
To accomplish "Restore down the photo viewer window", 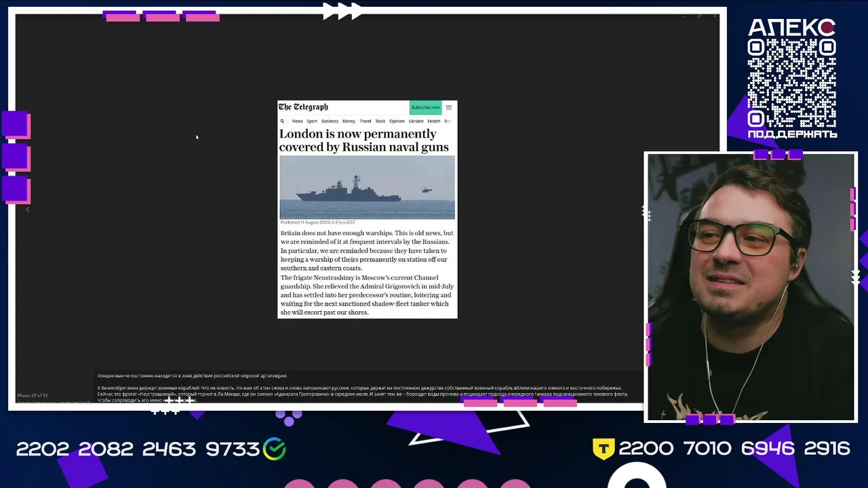I will coord(699,16).
